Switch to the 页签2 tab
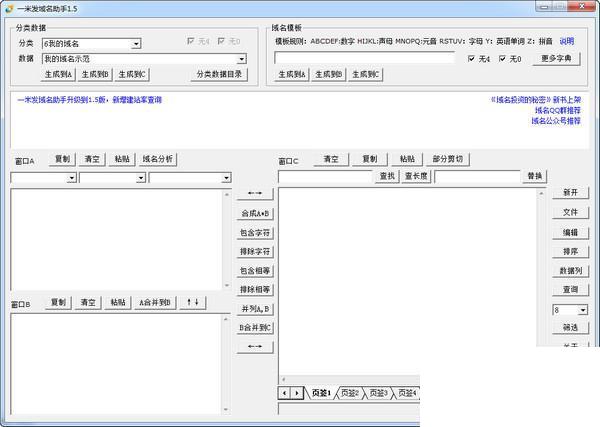 (x=350, y=393)
